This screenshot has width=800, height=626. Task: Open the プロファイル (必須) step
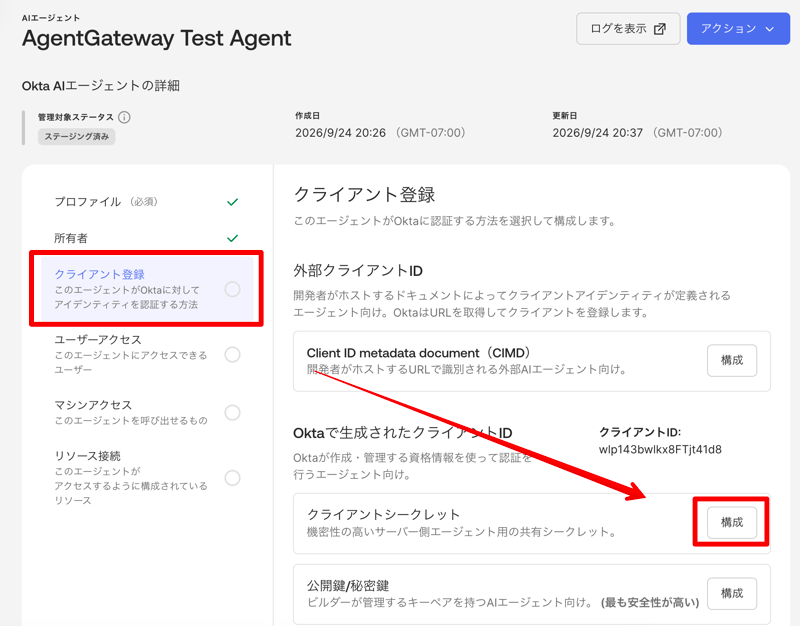[146, 202]
